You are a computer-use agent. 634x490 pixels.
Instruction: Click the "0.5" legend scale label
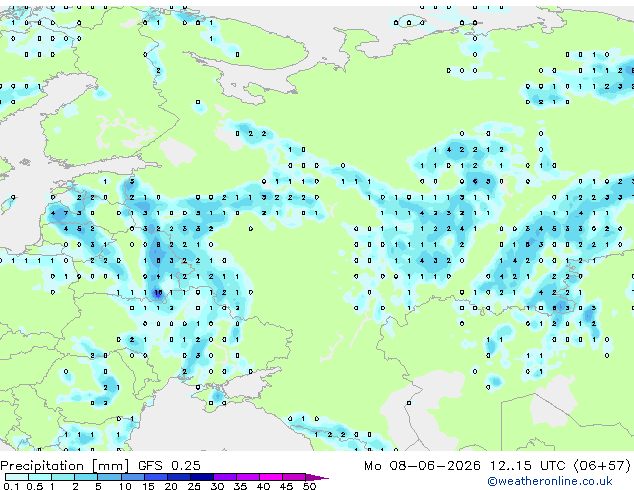[x=35, y=486]
